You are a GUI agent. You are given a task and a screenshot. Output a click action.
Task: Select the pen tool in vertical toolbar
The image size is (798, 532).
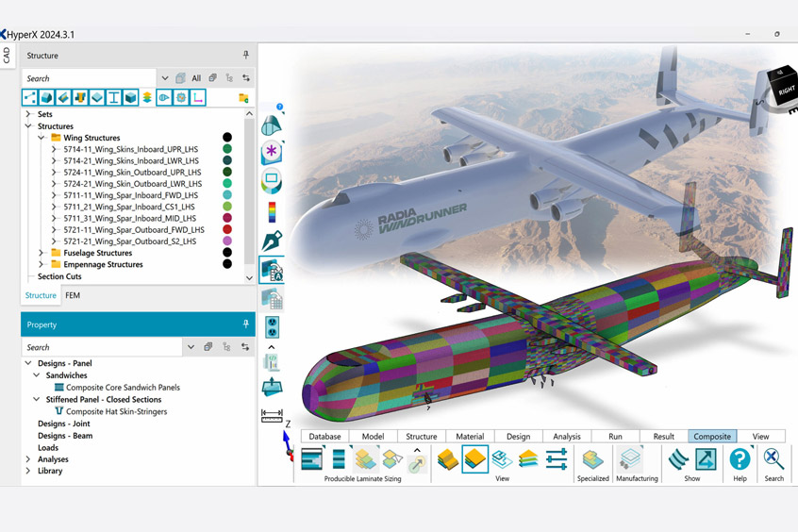pos(272,241)
